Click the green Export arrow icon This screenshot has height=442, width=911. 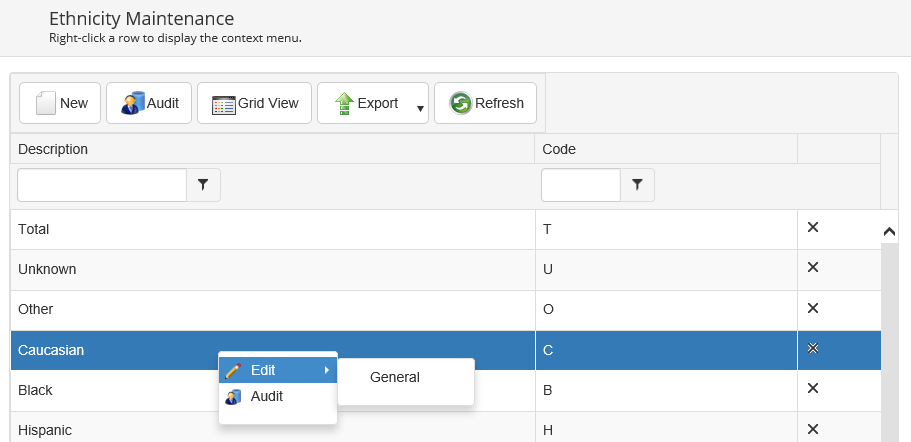tap(344, 103)
